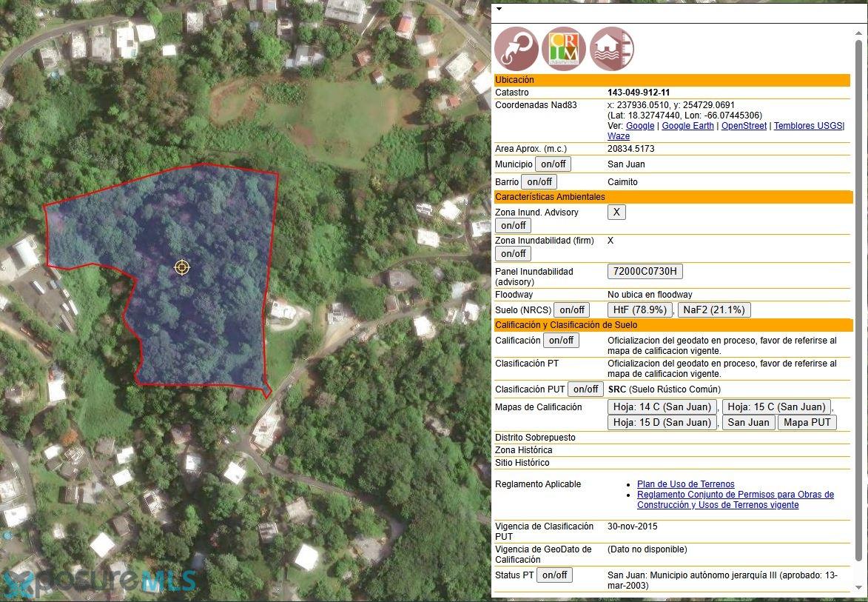Open Plan de Uso de Terrenos link
Screen dimensions: 868x602
685,484
